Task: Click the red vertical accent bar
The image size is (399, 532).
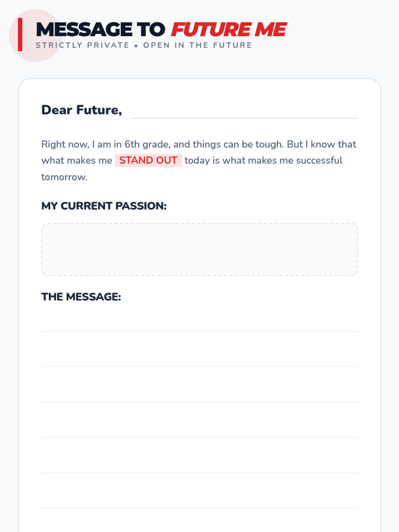Action: 20,35
